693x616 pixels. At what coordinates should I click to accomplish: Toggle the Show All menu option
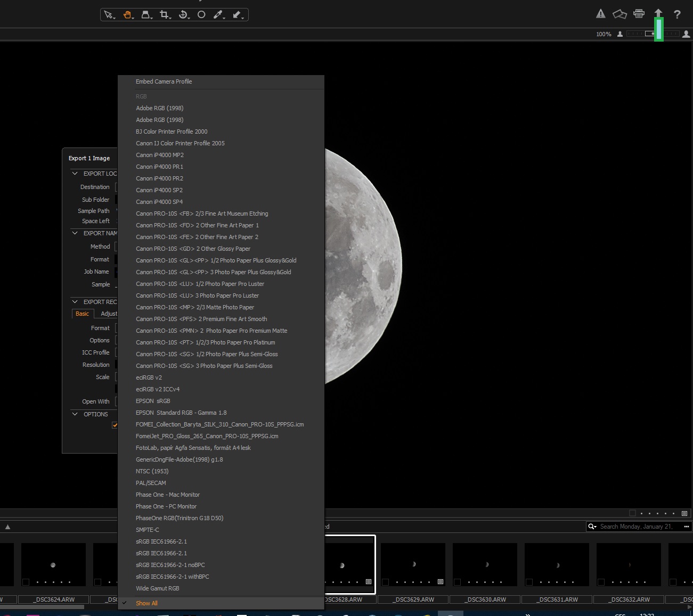click(x=146, y=603)
